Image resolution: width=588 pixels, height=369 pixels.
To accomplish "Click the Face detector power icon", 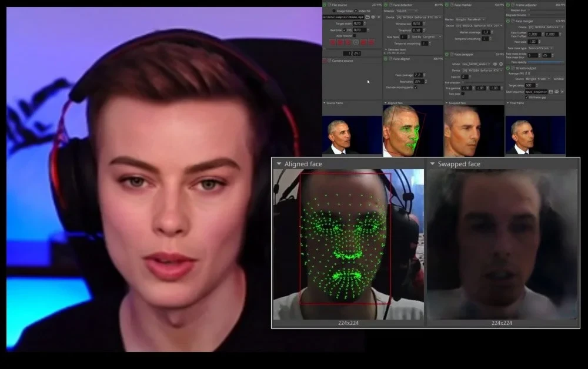I will point(386,5).
